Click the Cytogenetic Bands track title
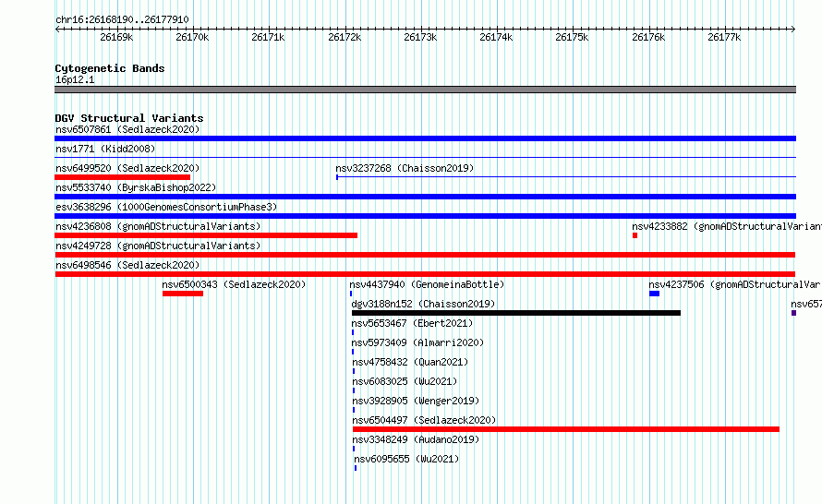This screenshot has width=822, height=504. (110, 68)
